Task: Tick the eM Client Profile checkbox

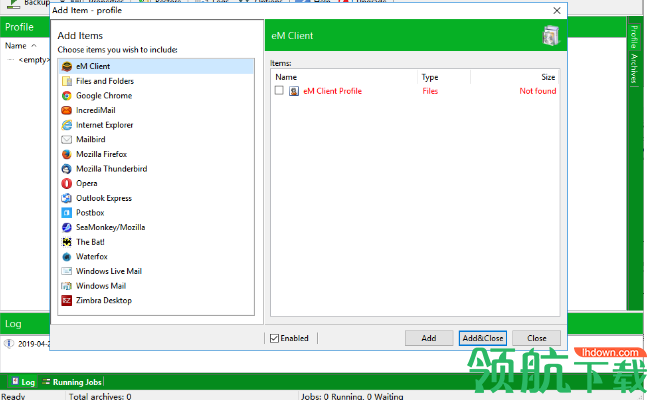Action: click(279, 90)
